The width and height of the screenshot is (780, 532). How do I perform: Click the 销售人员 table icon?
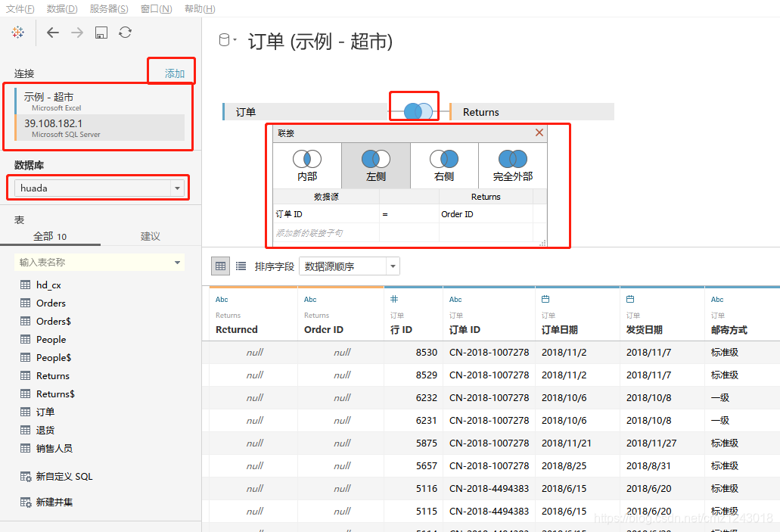[26, 449]
